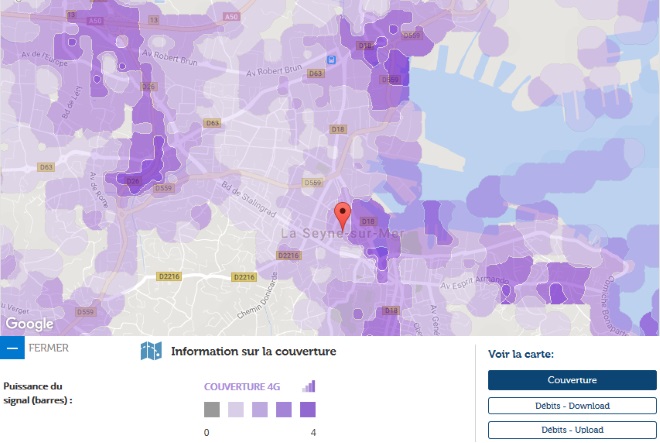Click the red location pin on the map
The width and height of the screenshot is (660, 443).
(342, 216)
